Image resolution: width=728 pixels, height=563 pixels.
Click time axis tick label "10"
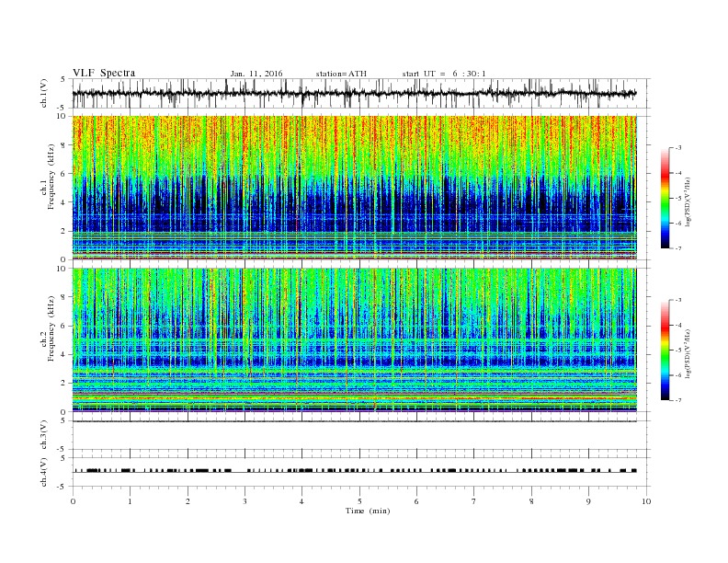click(646, 501)
